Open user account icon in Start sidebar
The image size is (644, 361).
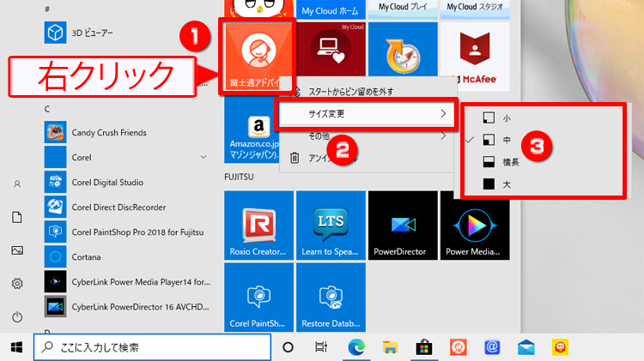[x=17, y=184]
